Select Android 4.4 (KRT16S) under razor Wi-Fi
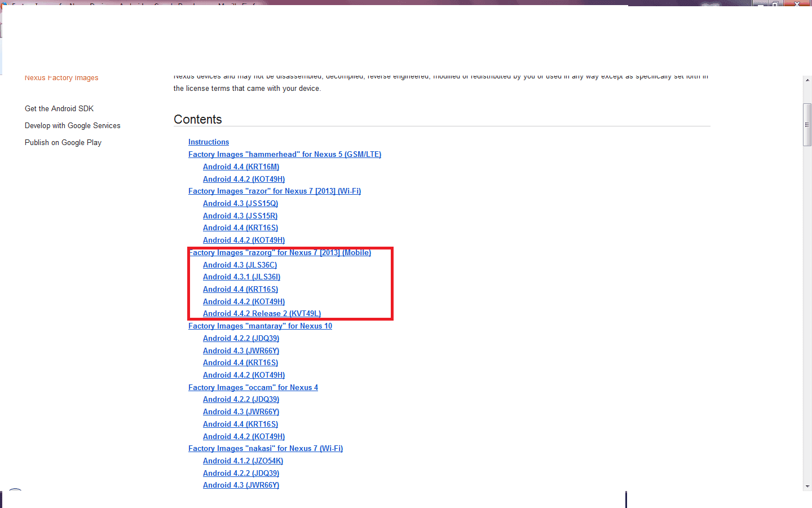Image resolution: width=812 pixels, height=508 pixels. click(241, 228)
